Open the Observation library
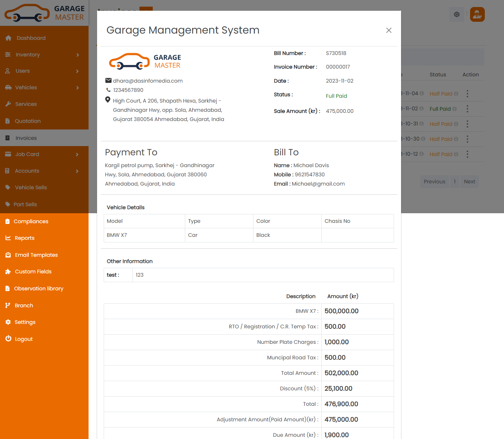Image resolution: width=504 pixels, height=439 pixels. click(x=38, y=288)
